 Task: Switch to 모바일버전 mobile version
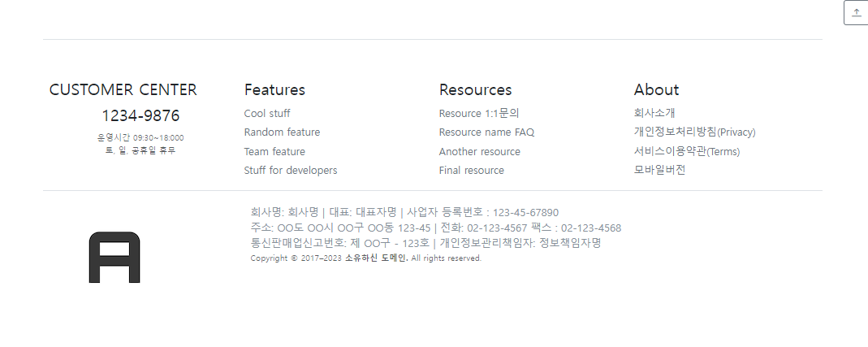pyautogui.click(x=659, y=171)
